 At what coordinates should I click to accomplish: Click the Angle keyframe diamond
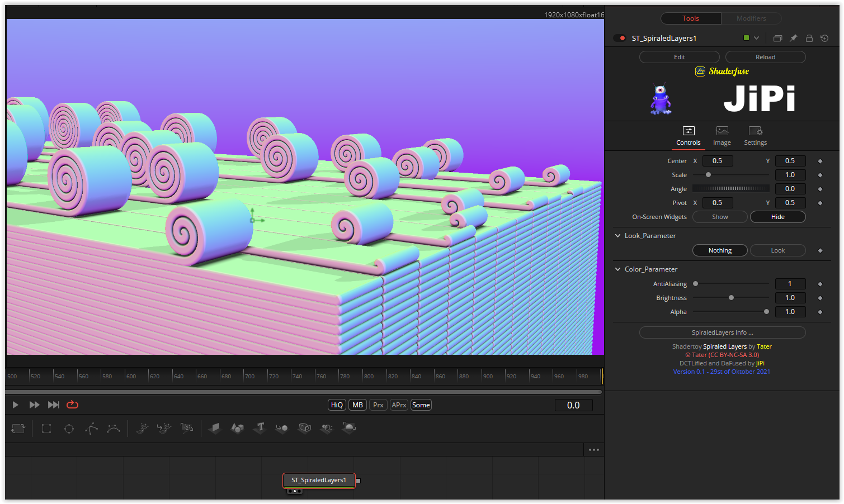820,189
